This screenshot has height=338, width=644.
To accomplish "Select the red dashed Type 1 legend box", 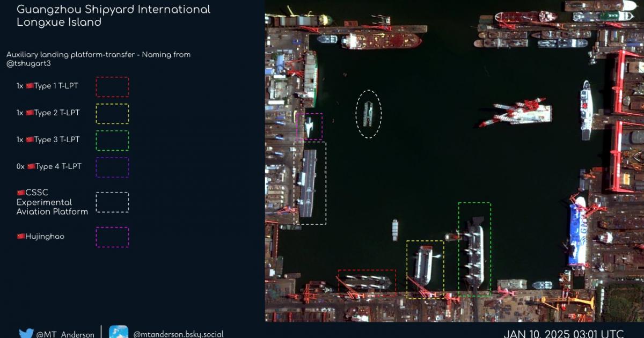I will coord(112,87).
